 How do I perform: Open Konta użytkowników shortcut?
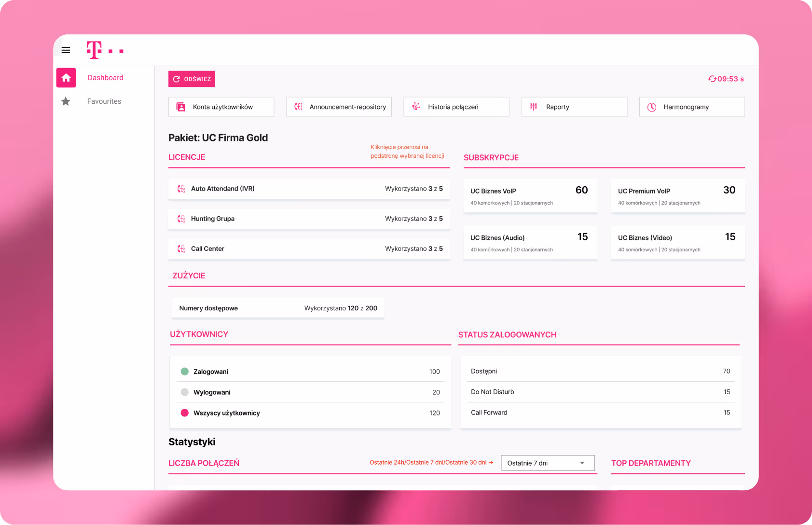(x=221, y=107)
